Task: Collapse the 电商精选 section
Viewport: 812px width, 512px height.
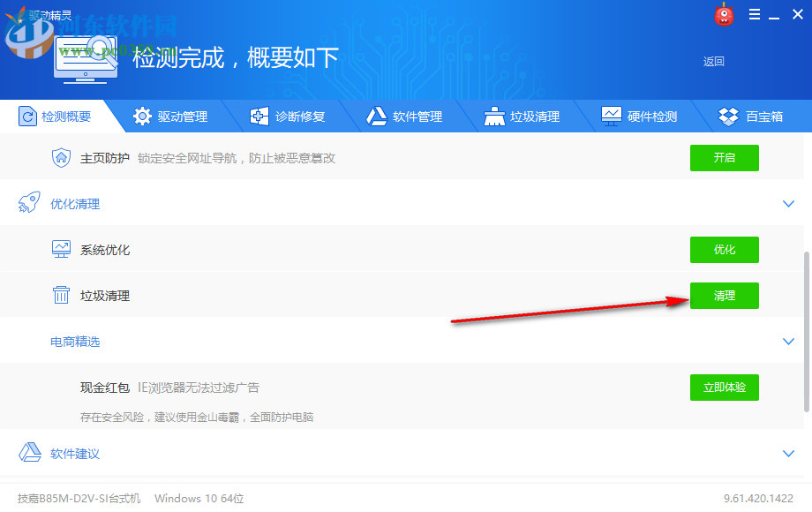Action: (788, 341)
